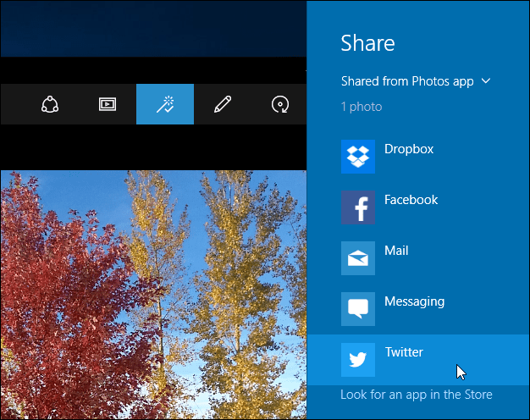Click the 1 photo text
The image size is (530, 420).
tap(362, 107)
